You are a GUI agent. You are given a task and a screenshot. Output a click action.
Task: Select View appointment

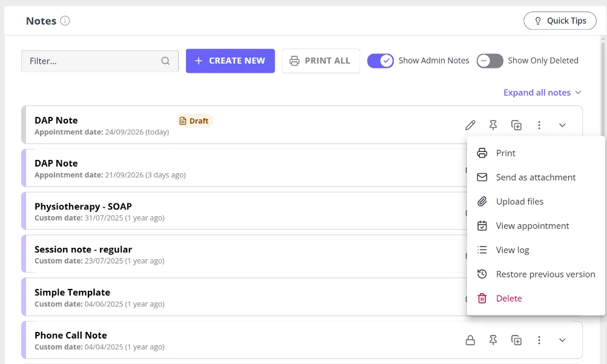[536, 226]
